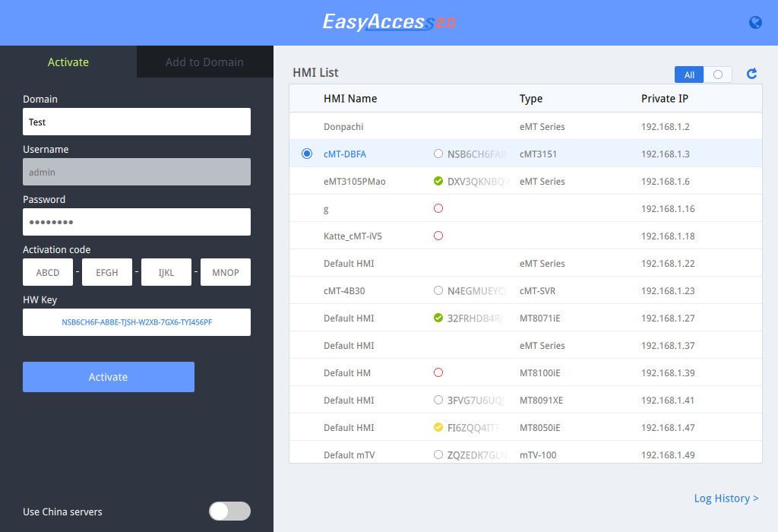
Task: Select the cMT-4B30 HMI row
Action: (x=526, y=290)
